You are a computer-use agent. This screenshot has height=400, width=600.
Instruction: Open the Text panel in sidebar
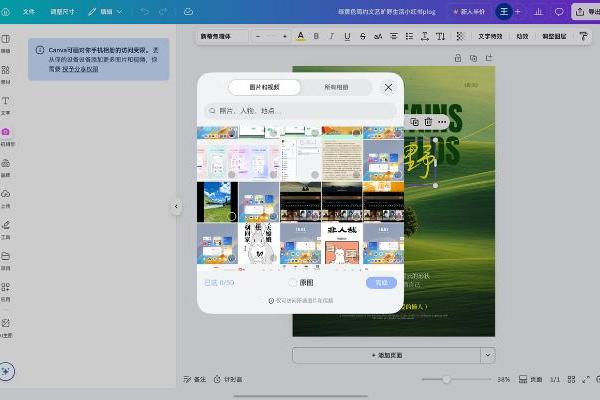click(x=5, y=106)
